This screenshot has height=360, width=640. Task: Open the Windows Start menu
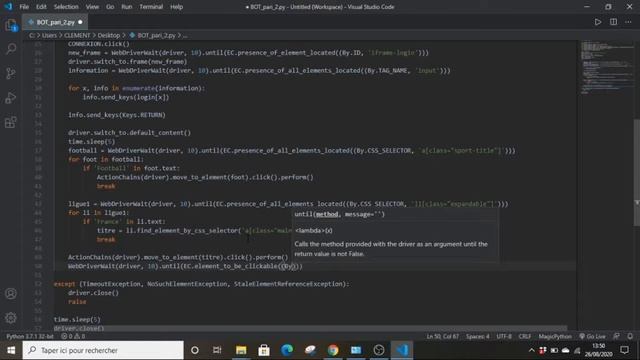[11, 350]
